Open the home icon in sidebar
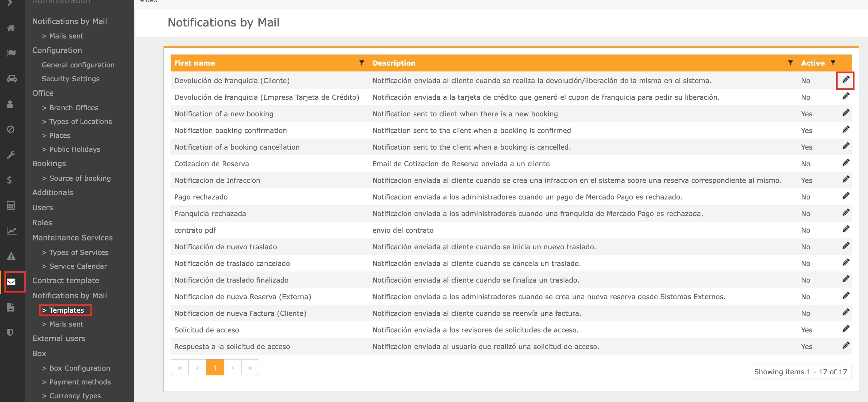Viewport: 868px width, 402px height. tap(11, 28)
